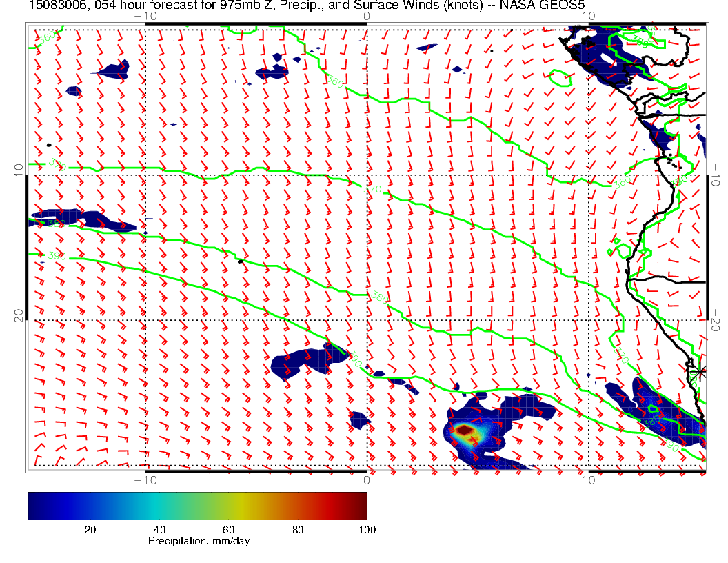Click the left axis latitude label -20
This screenshot has width=728, height=563.
tap(19, 316)
